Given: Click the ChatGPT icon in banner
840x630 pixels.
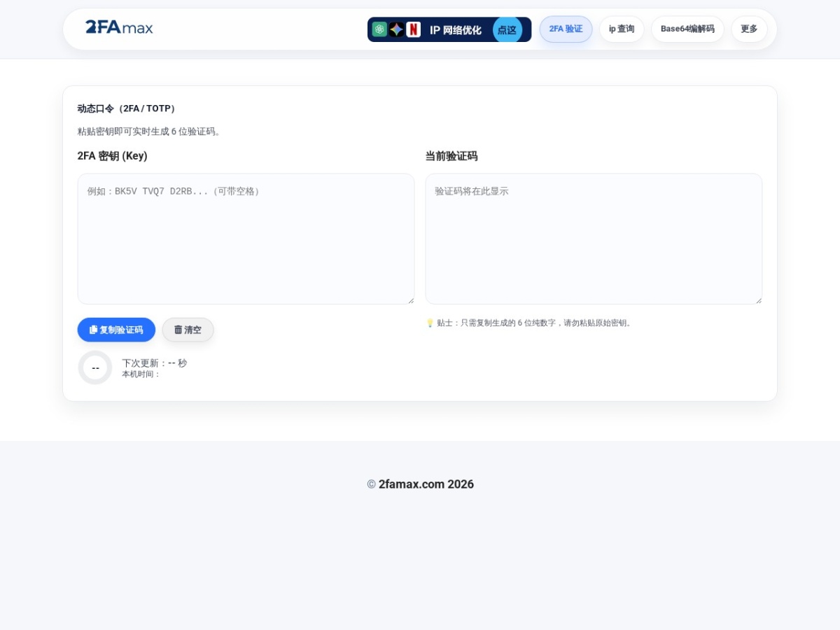Looking at the screenshot, I should pos(379,29).
